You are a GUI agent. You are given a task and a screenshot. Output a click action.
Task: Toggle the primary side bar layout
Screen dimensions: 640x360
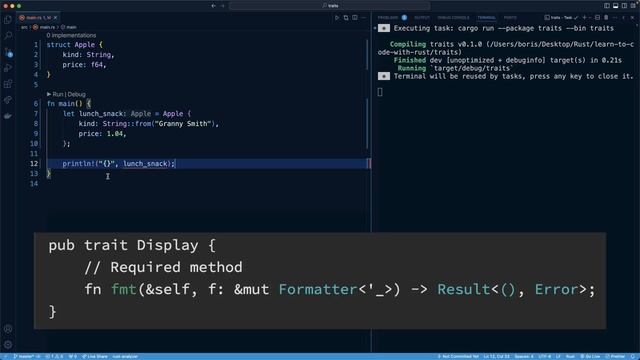[607, 6]
